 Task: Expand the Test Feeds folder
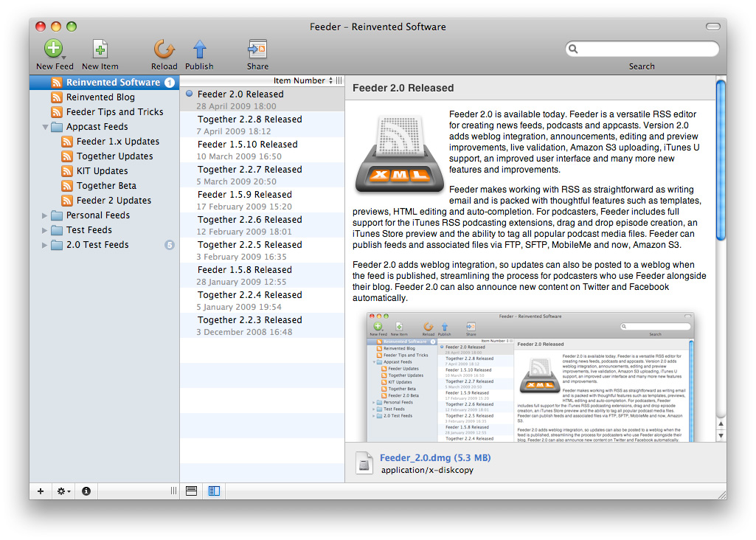pyautogui.click(x=44, y=230)
